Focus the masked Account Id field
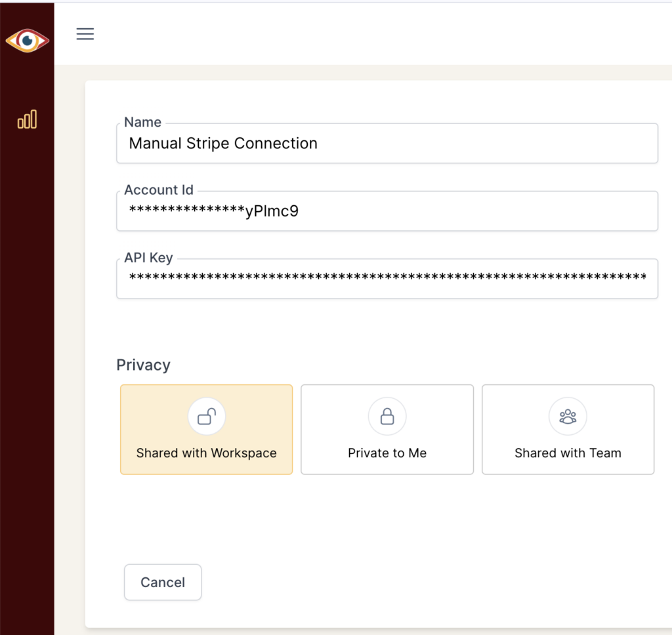 pyautogui.click(x=387, y=211)
